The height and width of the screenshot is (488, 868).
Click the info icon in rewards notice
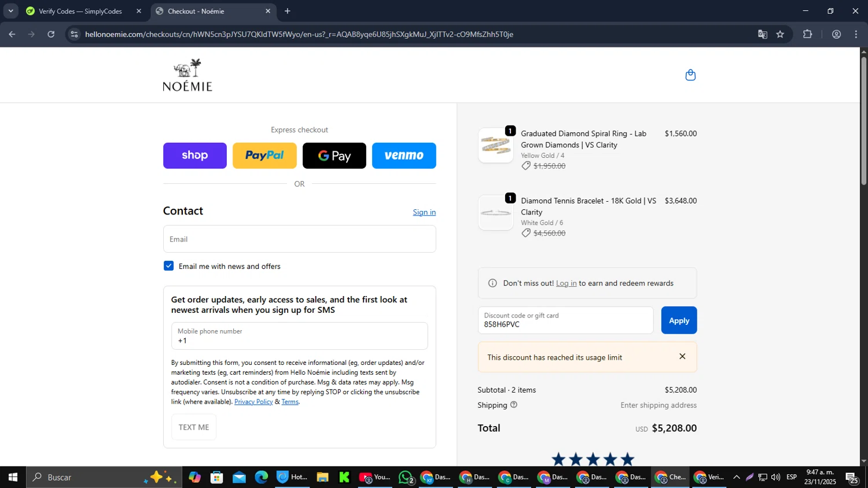click(492, 283)
